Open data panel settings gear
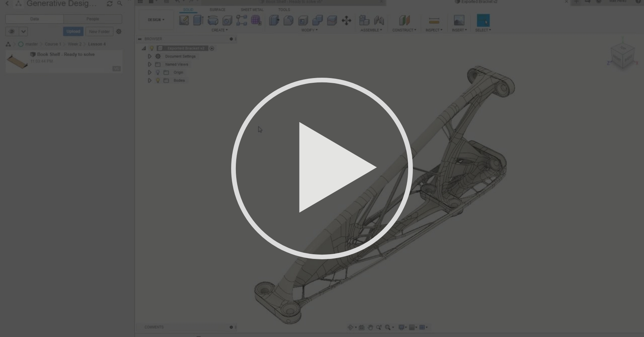Image resolution: width=644 pixels, height=337 pixels. [x=118, y=32]
